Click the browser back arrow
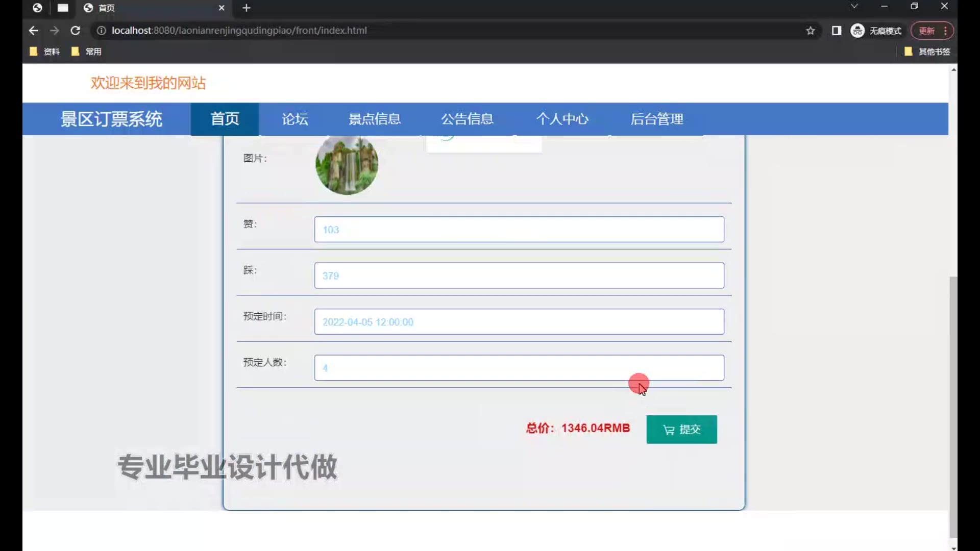 pos(34,31)
